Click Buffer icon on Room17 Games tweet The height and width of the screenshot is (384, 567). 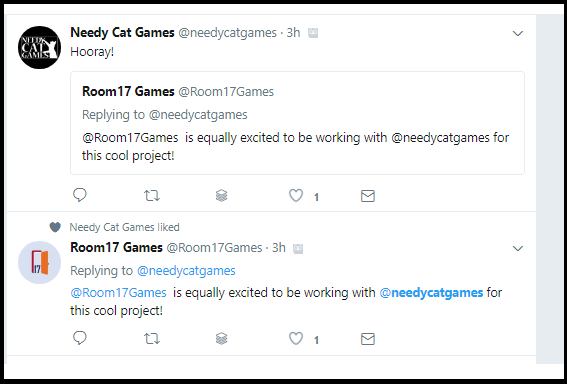tap(222, 339)
